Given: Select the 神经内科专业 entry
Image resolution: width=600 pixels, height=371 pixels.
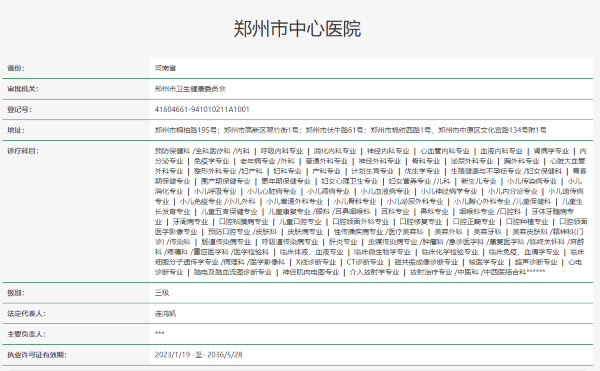Looking at the screenshot, I should [x=388, y=151].
